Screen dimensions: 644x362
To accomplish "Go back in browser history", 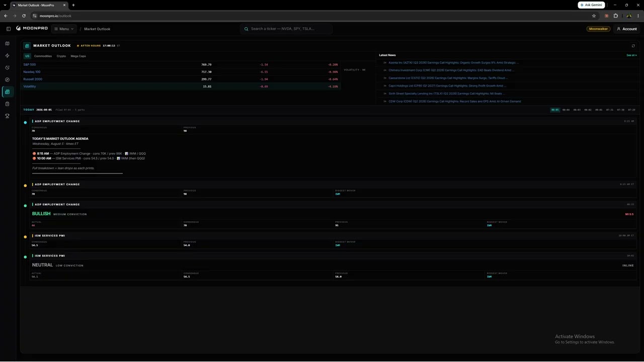I will [x=6, y=16].
